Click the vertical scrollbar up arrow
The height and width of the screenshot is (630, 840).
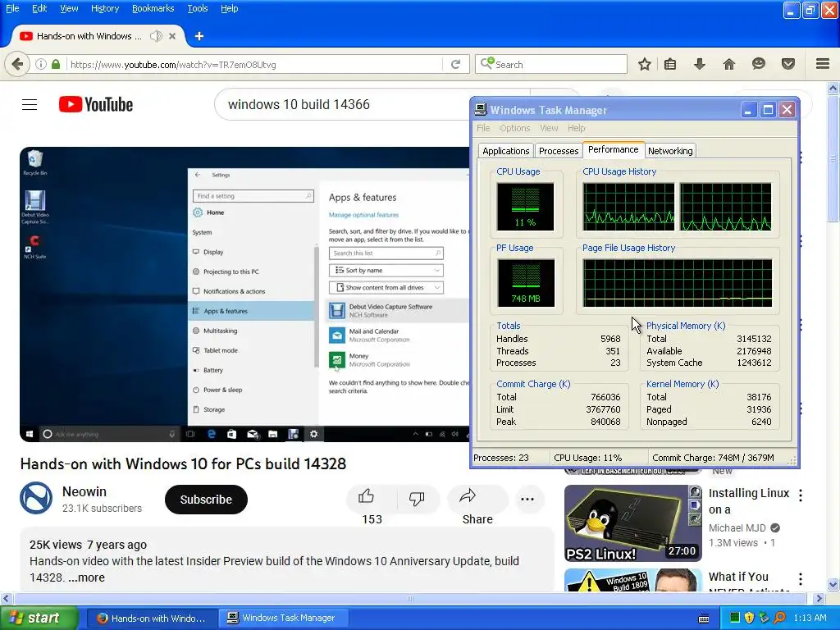833,87
